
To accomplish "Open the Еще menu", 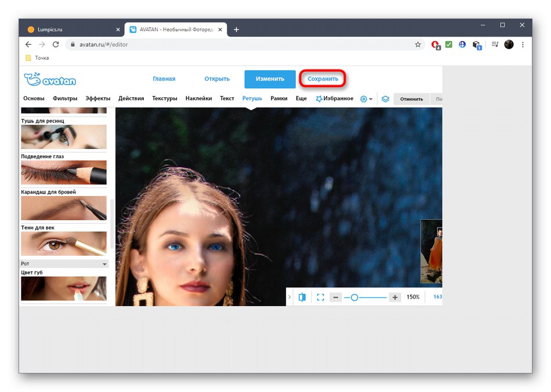I will [301, 99].
